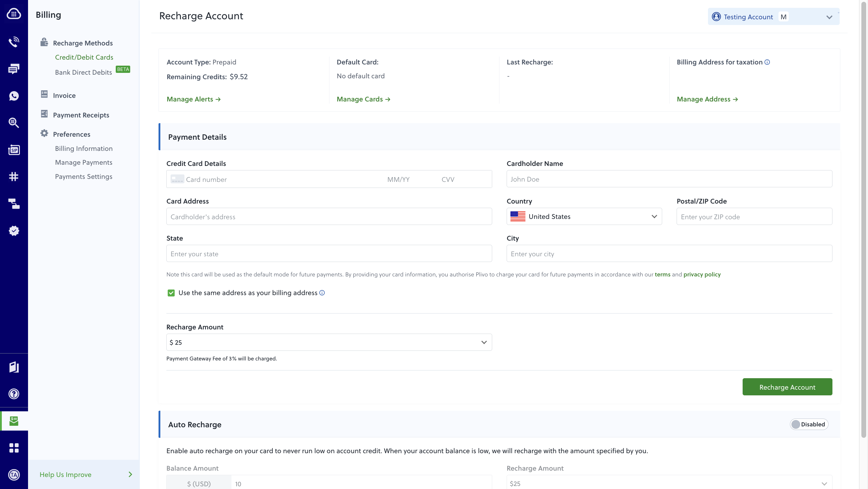Click the Testing Account user avatar icon

tap(716, 17)
